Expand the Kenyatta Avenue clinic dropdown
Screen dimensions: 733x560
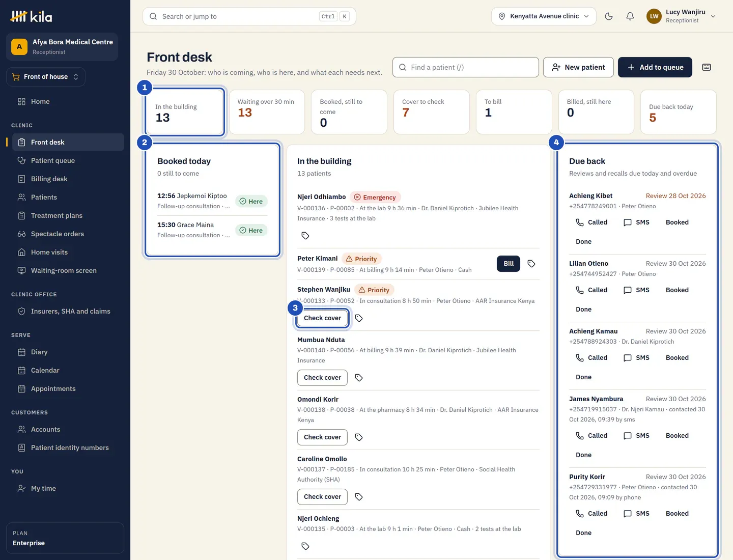tap(544, 16)
